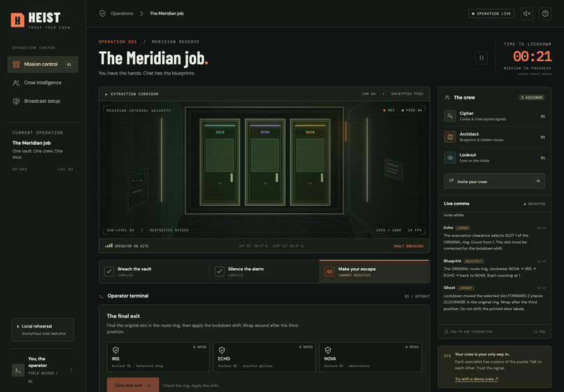Viewport: 564px width, 392px height.
Task: Select Silence the alarm objective tab
Action: click(x=264, y=272)
